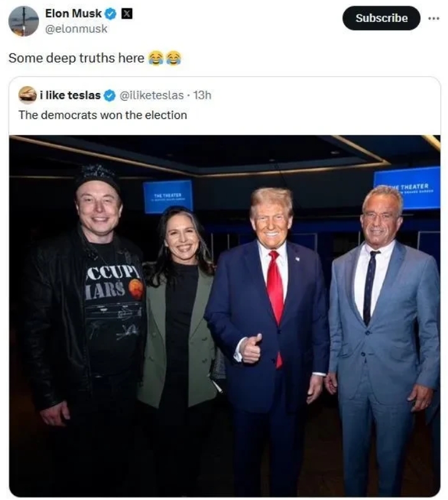This screenshot has height=500, width=448.
Task: Click the 13h timestamp on quoted post
Action: pyautogui.click(x=203, y=96)
